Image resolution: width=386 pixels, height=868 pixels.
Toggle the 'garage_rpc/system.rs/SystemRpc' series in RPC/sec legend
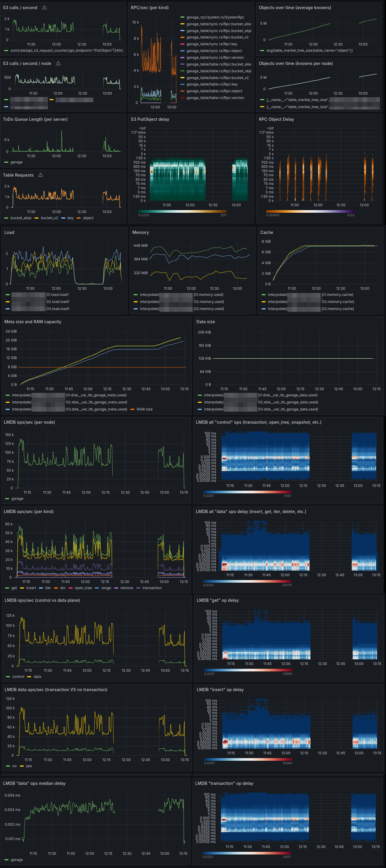215,17
